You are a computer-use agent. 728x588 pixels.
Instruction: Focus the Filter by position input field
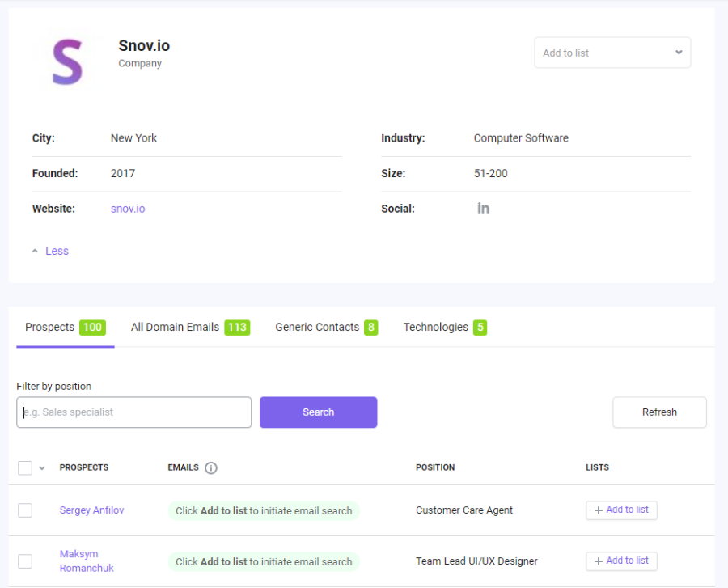[134, 412]
